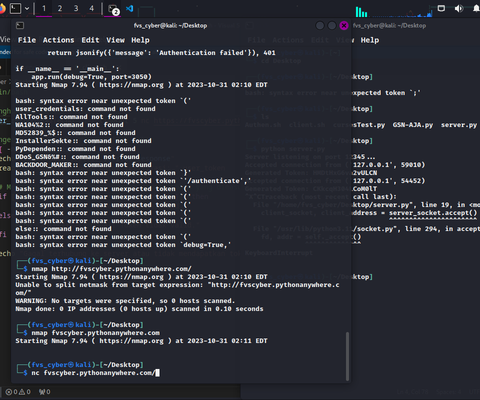Click the front terminal's vertical scrollbar thumb

pyautogui.click(x=347, y=356)
